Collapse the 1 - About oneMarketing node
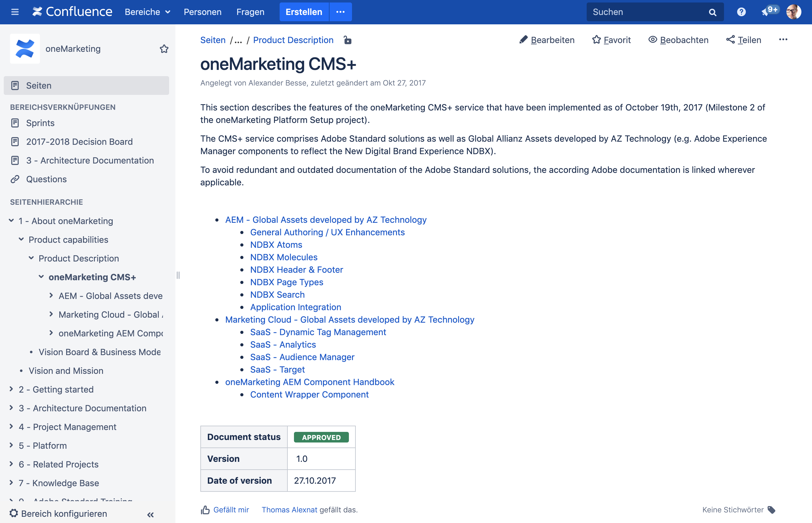This screenshot has width=812, height=523. 11,221
